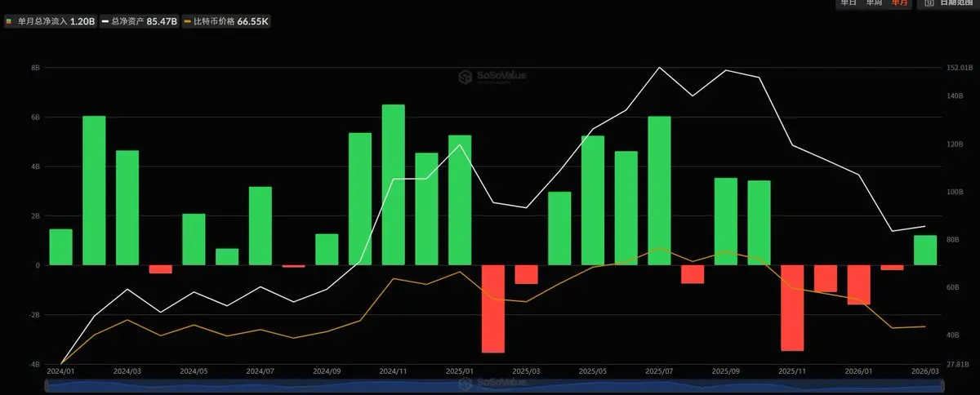Select the green bar above 2024/05

194,240
